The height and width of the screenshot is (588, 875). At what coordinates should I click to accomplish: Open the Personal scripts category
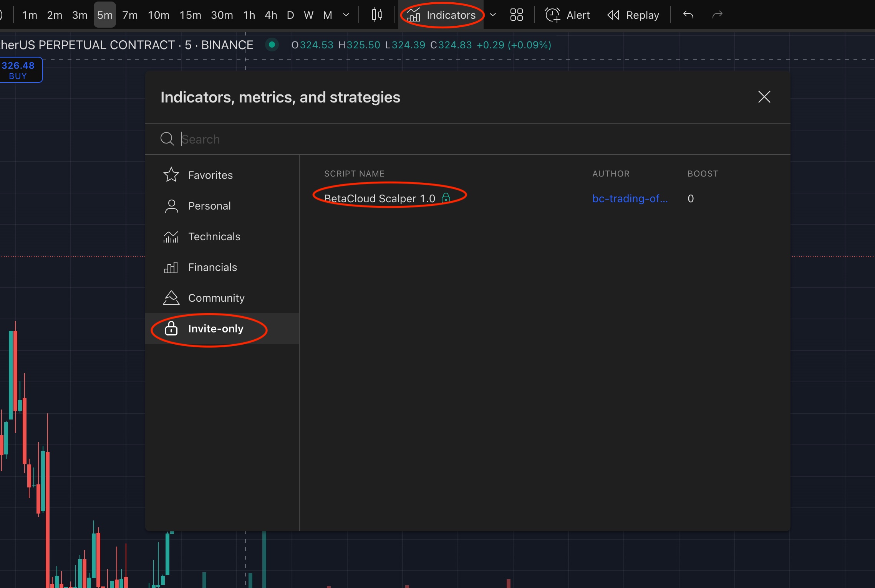[x=222, y=206]
